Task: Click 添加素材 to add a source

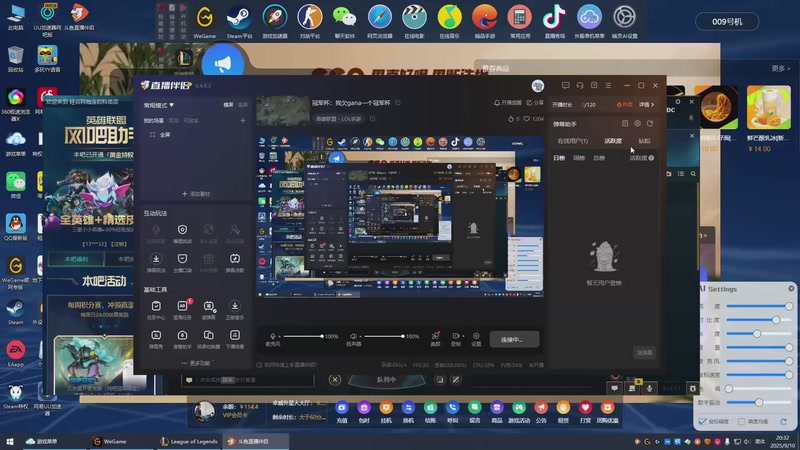Action: point(196,194)
